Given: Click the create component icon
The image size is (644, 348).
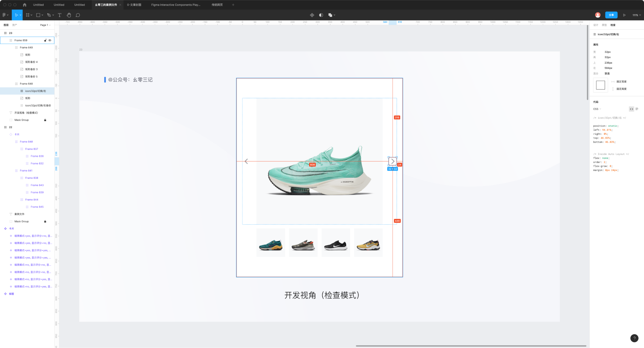Looking at the screenshot, I should pyautogui.click(x=312, y=15).
